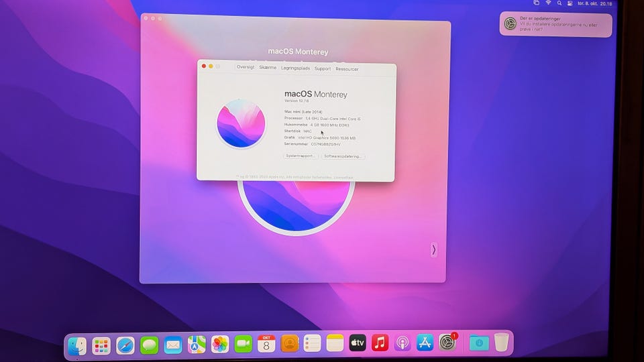This screenshot has width=644, height=362.
Task: Click the Grafik Intel HD Graphics line
Action: [x=320, y=138]
